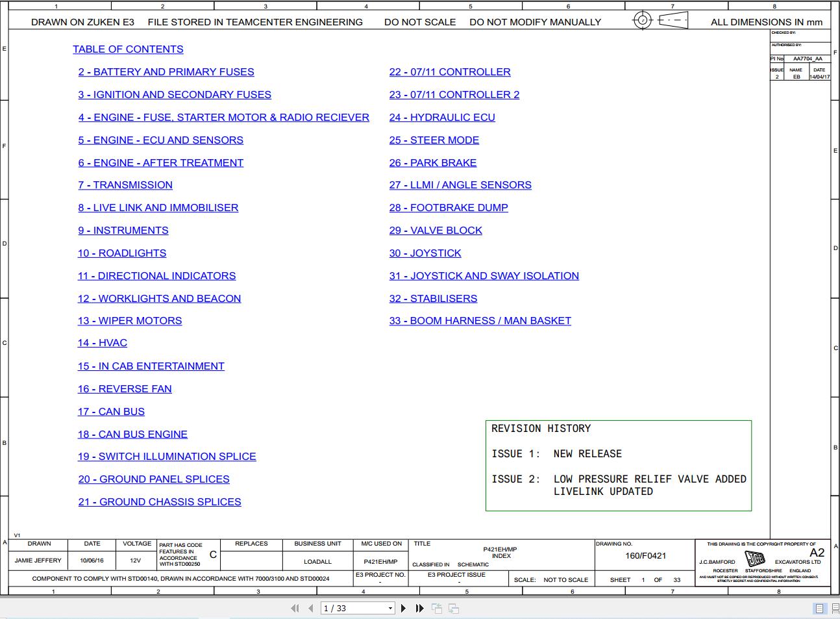Viewport: 840px width, 619px height.
Task: Select 20 - GROUND PANEL SPLICES link
Action: [154, 479]
